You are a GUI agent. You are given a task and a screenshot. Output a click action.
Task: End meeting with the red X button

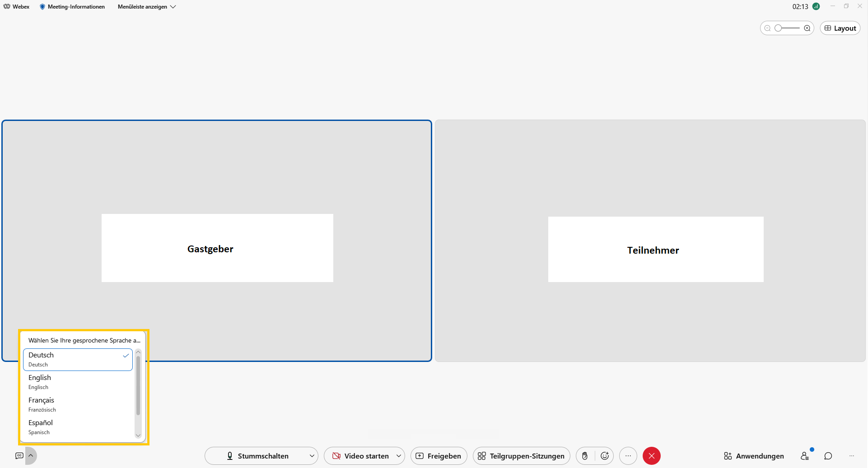click(651, 456)
